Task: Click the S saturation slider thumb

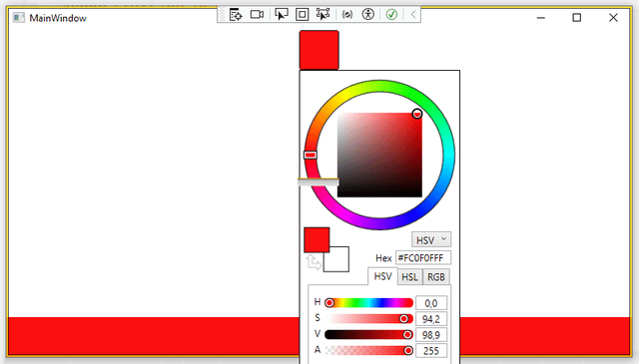Action: click(x=403, y=318)
